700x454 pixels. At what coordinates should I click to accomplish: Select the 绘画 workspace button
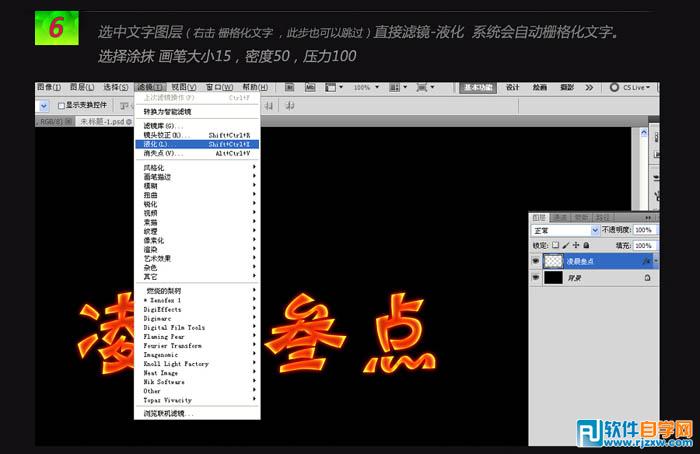click(x=540, y=87)
